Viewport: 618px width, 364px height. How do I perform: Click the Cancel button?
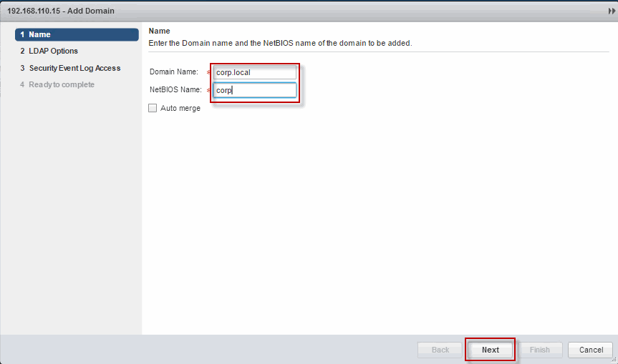click(590, 350)
